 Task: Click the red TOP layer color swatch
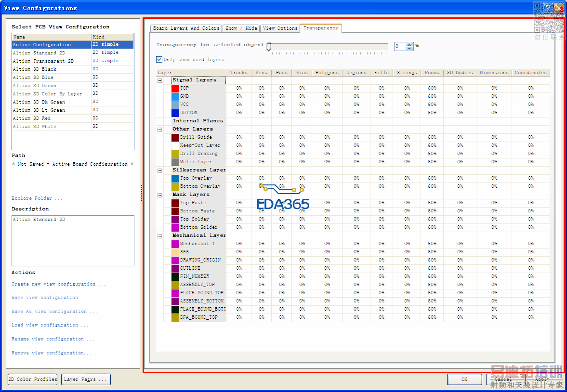[175, 88]
